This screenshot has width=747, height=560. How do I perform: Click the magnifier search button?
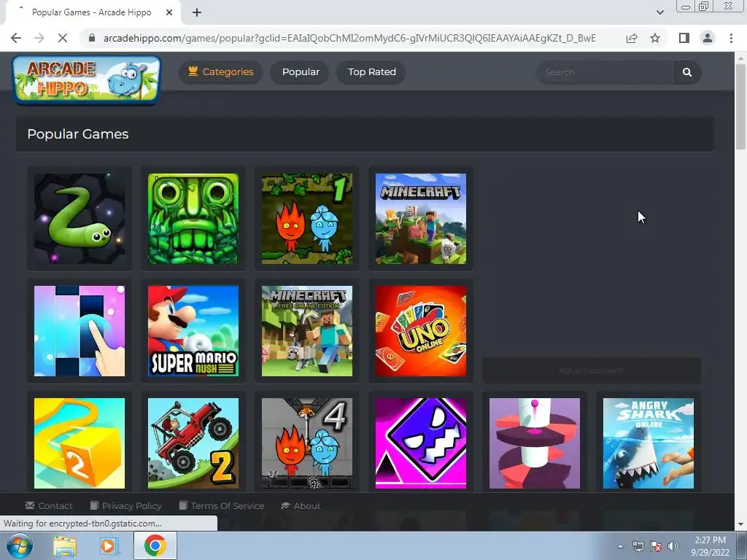[687, 72]
